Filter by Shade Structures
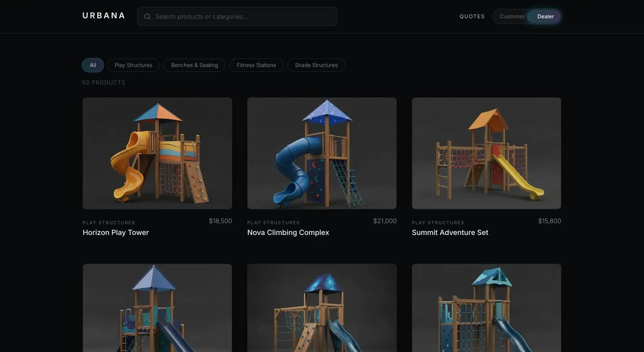The height and width of the screenshot is (352, 644). coord(316,65)
